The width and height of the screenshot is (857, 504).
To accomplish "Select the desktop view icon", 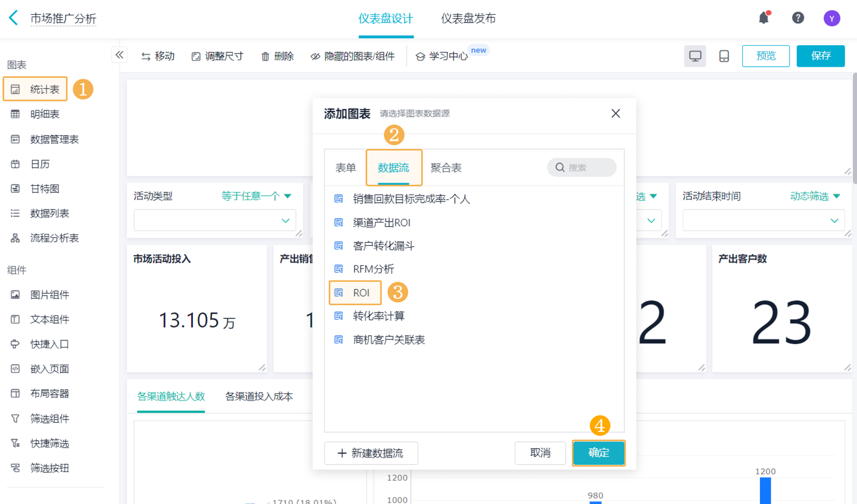I will point(695,56).
